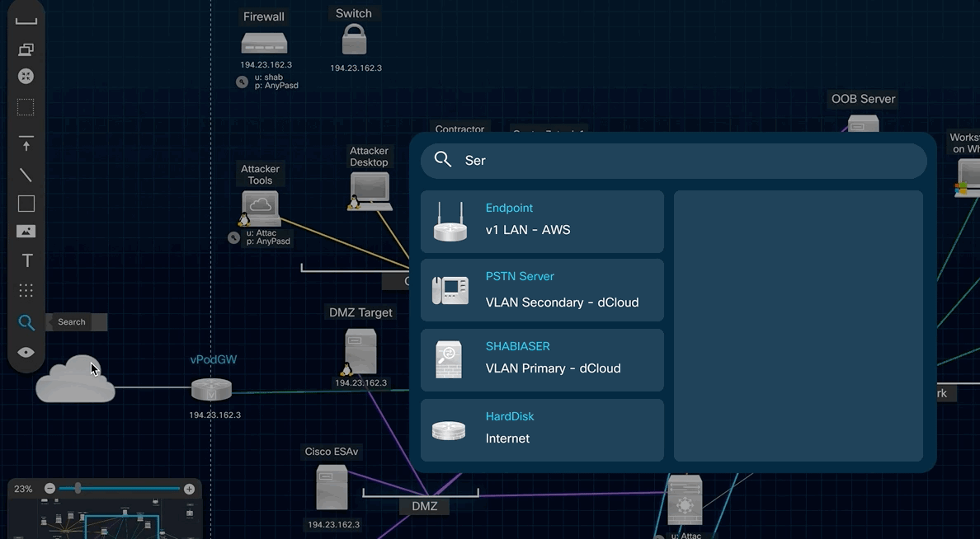This screenshot has height=539, width=980.
Task: Open the SHABIASER search result
Action: (x=542, y=360)
